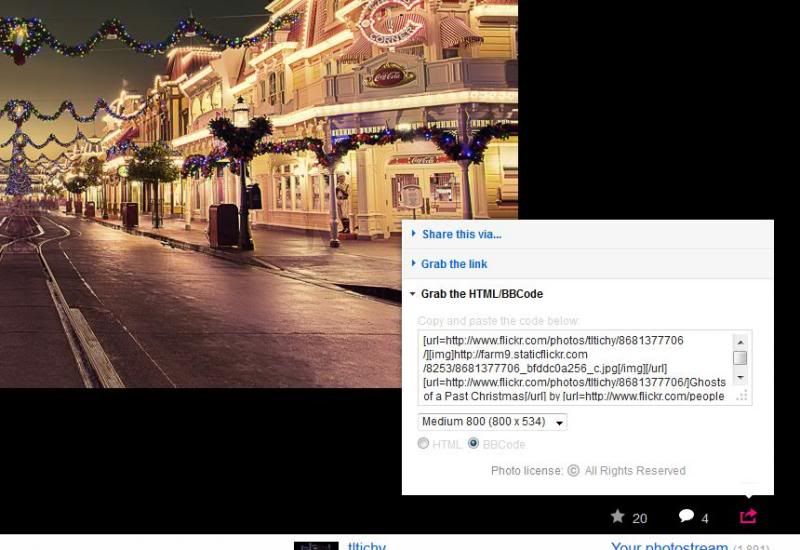Click the tltichy avatar thumbnail
The height and width of the screenshot is (550, 800).
point(316,546)
